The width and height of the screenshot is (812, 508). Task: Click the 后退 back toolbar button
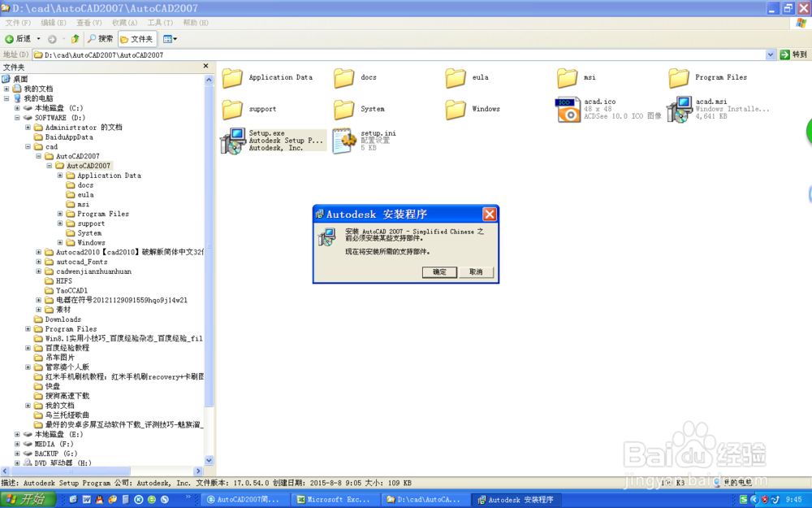(x=18, y=39)
